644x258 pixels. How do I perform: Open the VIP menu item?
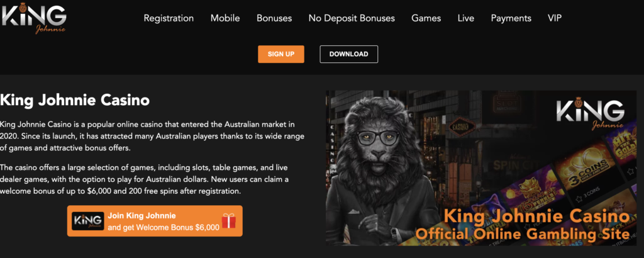555,18
